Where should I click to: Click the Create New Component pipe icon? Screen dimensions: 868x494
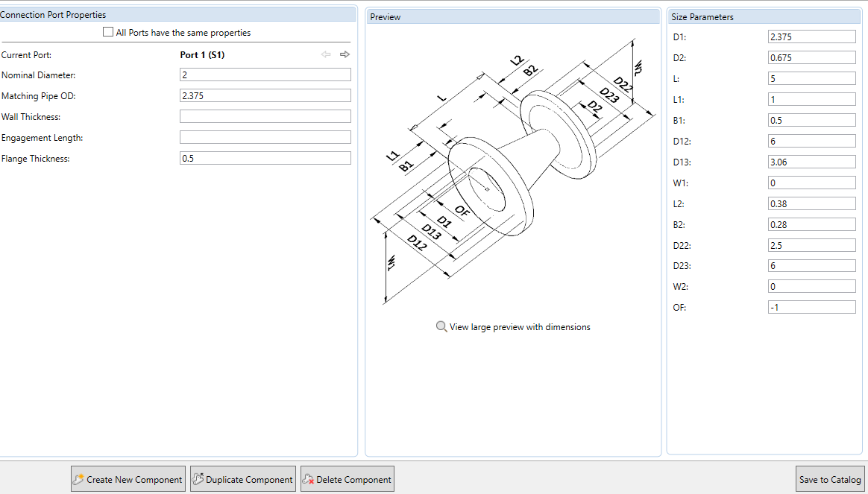pyautogui.click(x=77, y=478)
